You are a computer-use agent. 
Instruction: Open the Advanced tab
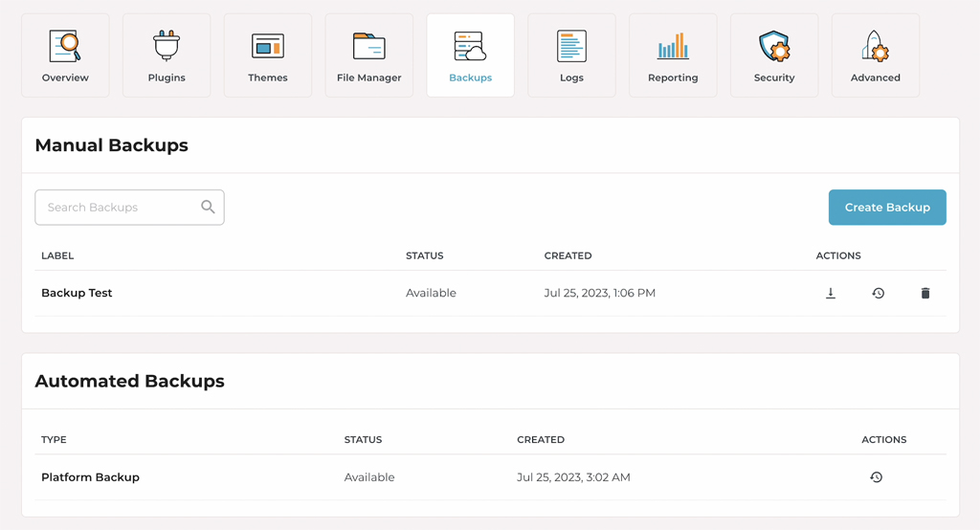(875, 55)
